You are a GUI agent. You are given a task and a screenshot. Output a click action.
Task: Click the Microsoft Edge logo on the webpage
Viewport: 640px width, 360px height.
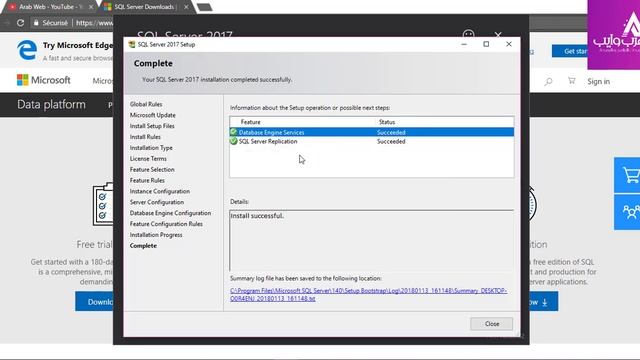[x=27, y=50]
